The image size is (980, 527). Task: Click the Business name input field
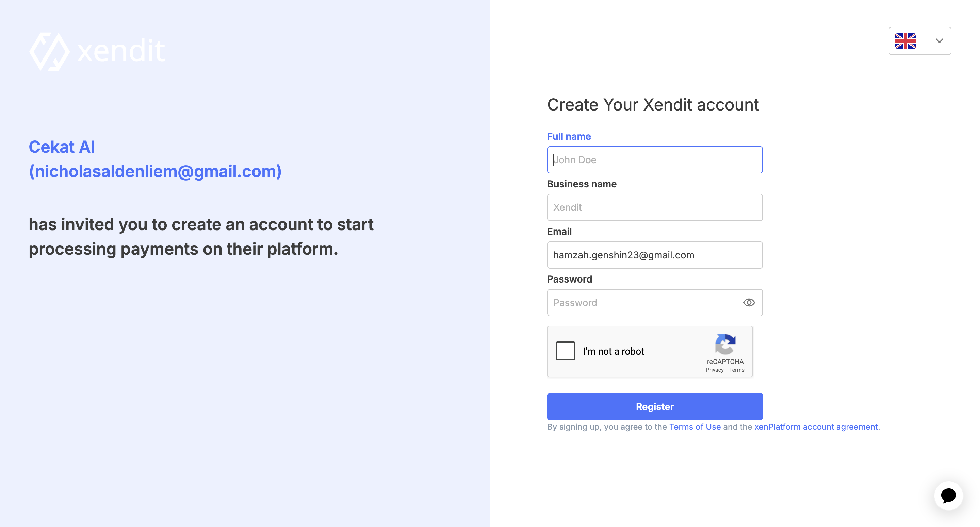point(654,207)
